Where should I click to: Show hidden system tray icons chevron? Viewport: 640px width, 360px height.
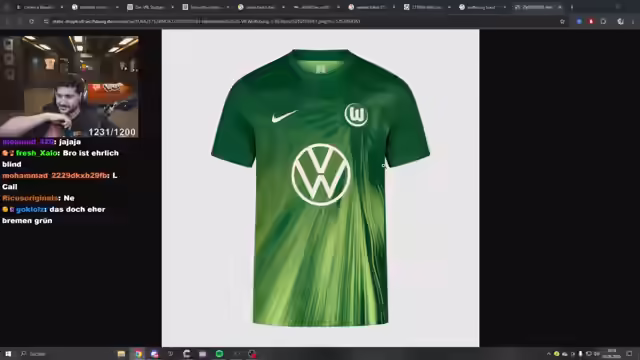[549, 354]
